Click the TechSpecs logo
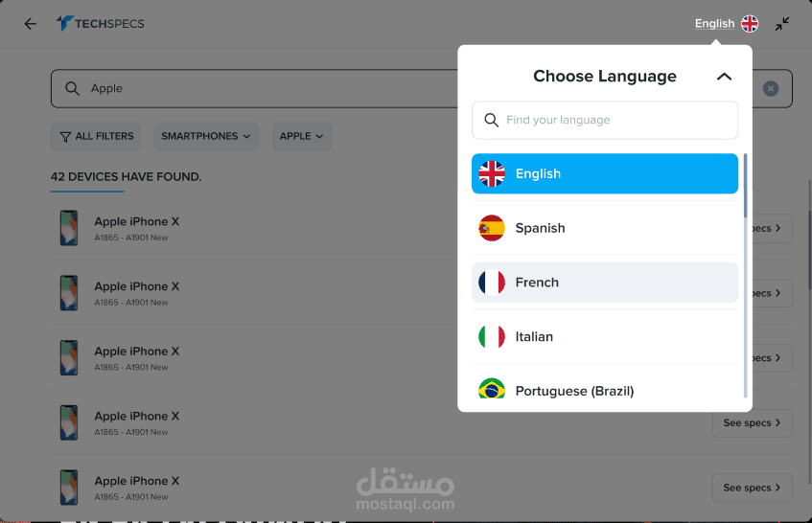The width and height of the screenshot is (812, 523). click(101, 23)
